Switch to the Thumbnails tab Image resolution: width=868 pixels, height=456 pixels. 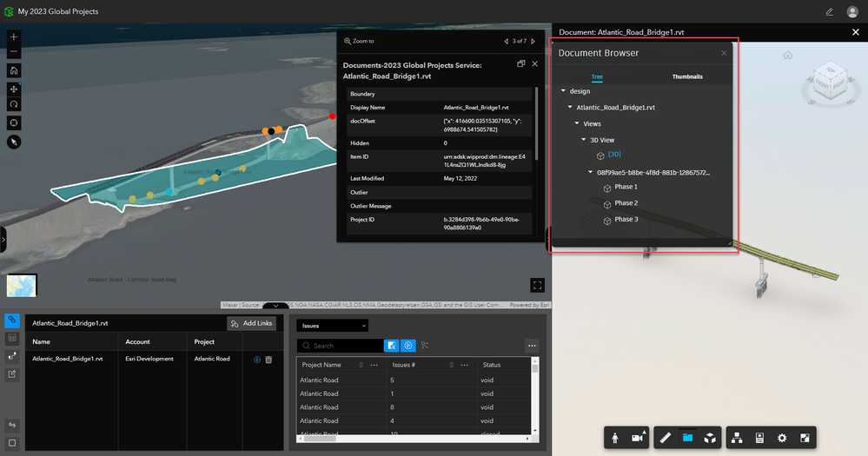point(687,77)
